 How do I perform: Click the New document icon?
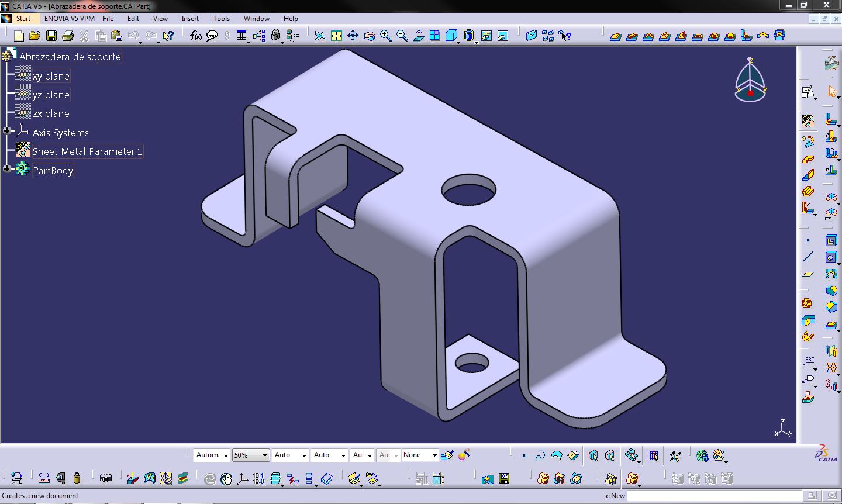19,36
